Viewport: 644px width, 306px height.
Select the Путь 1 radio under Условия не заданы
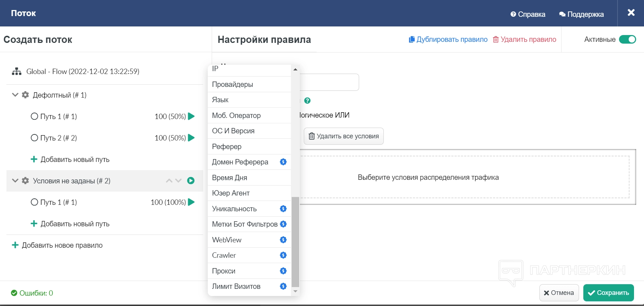(34, 202)
